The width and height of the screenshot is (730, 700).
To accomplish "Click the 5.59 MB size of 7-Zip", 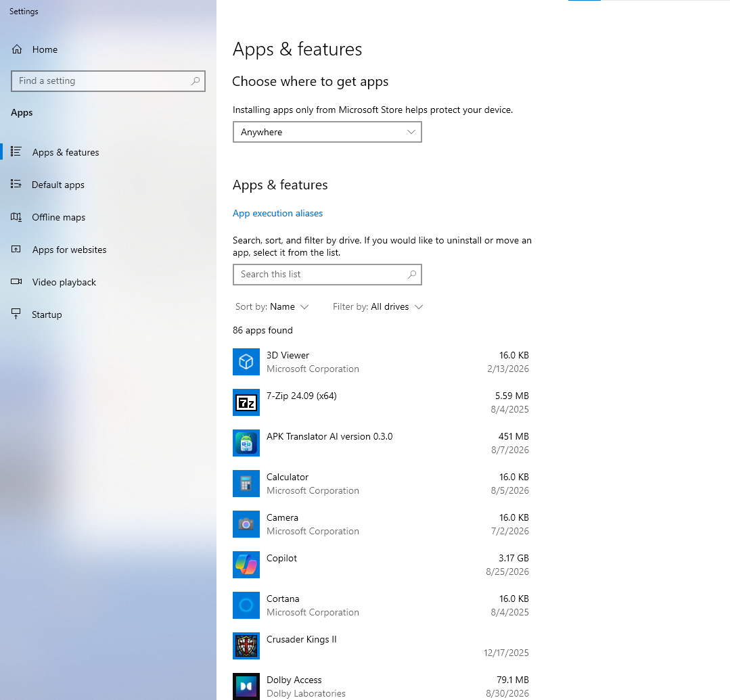I will (512, 396).
